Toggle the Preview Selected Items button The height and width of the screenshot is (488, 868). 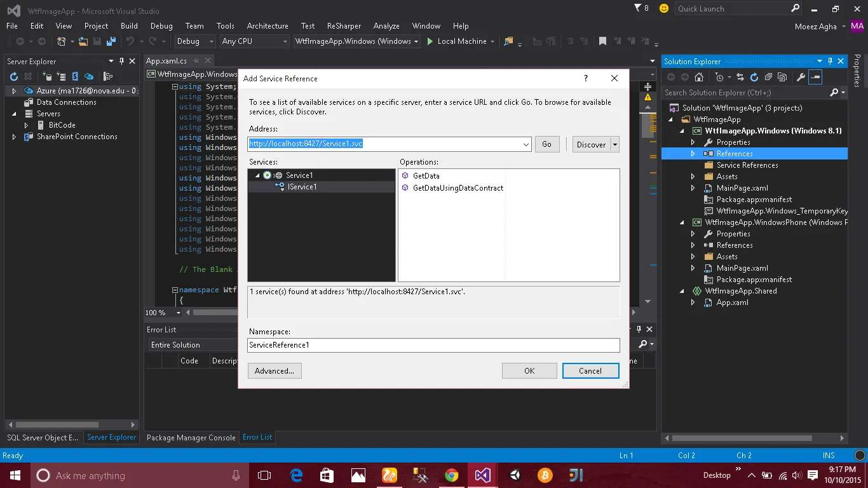(x=816, y=77)
